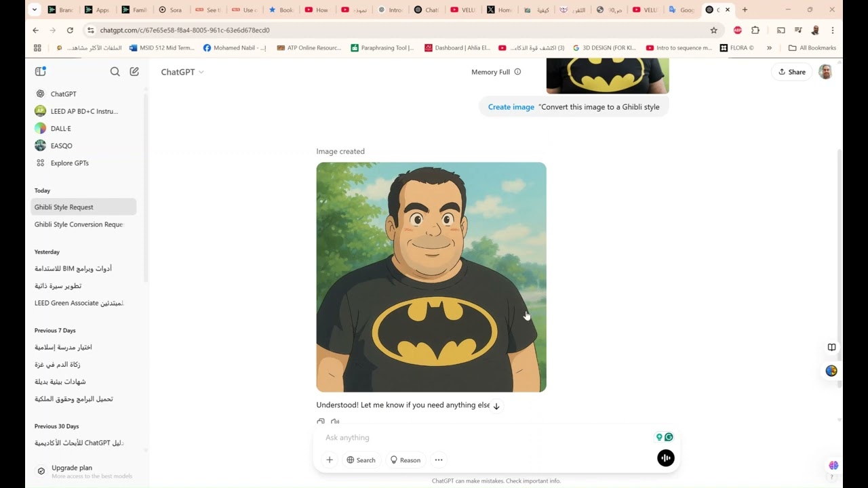
Task: Switch to the Google Translate browser tab
Action: point(682,10)
